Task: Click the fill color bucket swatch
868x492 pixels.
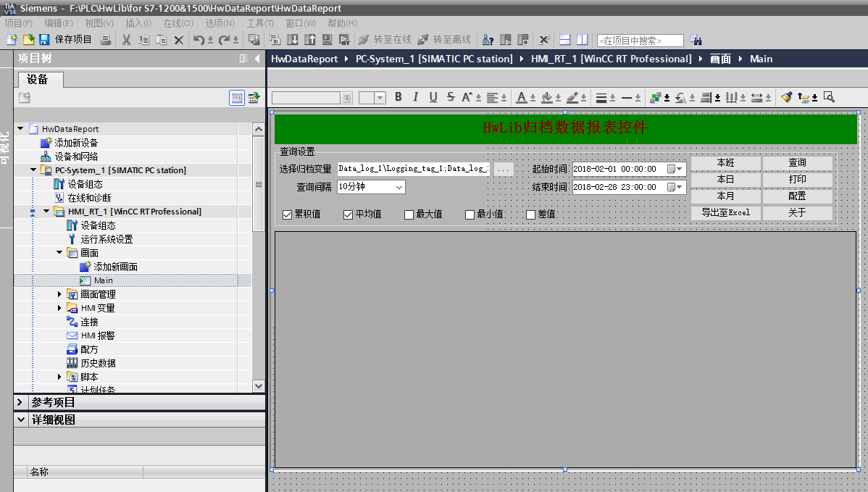Action: pos(547,97)
